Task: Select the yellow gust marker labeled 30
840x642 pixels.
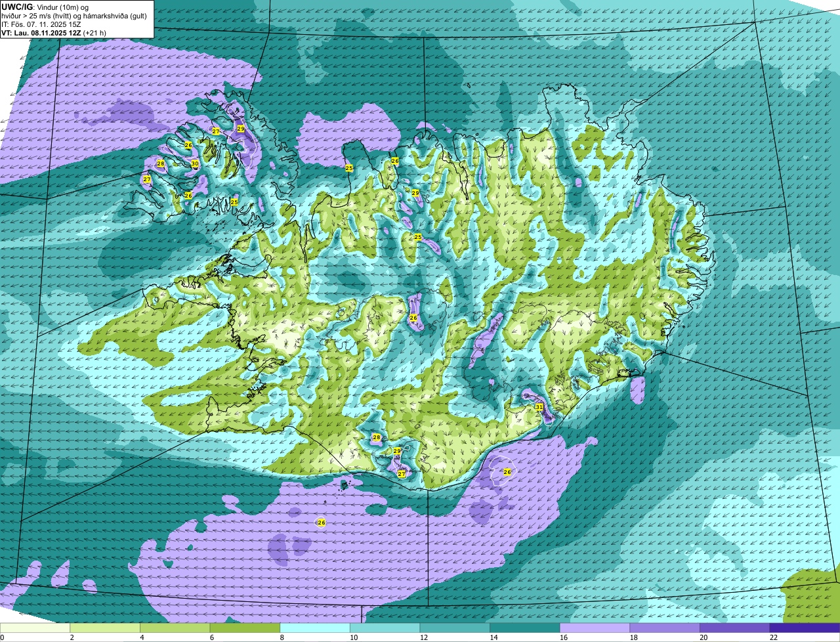Action: coord(195,164)
